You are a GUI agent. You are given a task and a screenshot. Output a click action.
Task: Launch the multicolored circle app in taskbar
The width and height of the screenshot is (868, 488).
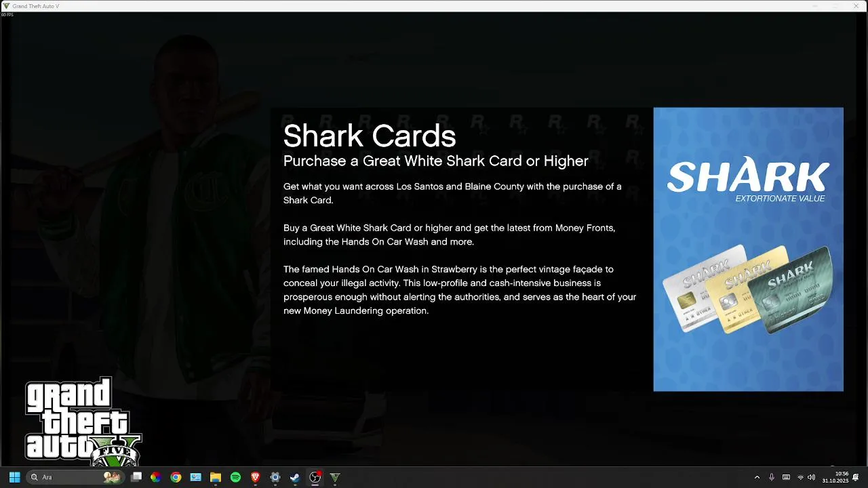pyautogui.click(x=155, y=477)
